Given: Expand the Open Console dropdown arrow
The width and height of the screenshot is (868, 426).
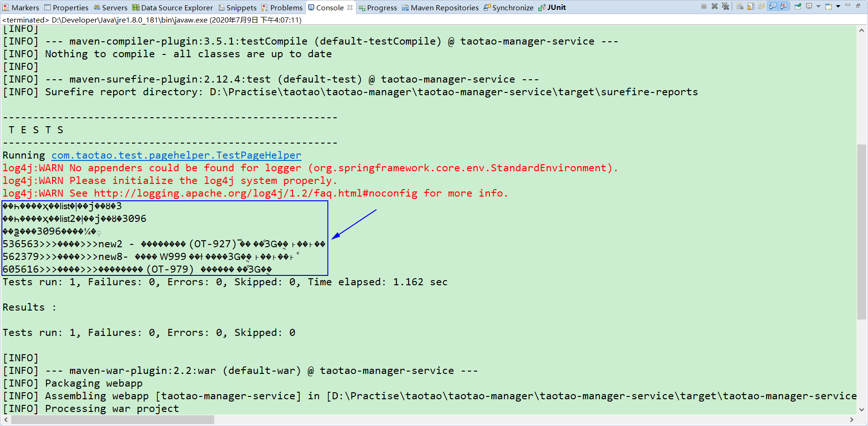Looking at the screenshot, I should point(838,7).
